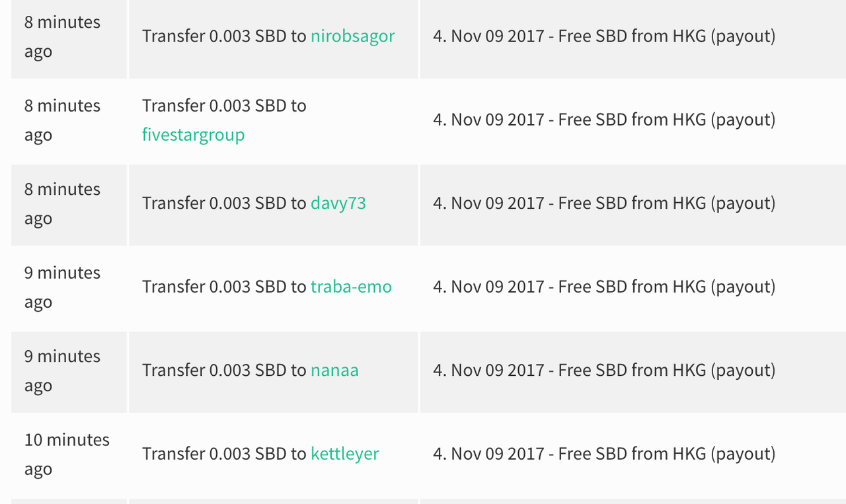This screenshot has width=846, height=504.
Task: Select the nirobsagor transfer memo text
Action: [604, 36]
